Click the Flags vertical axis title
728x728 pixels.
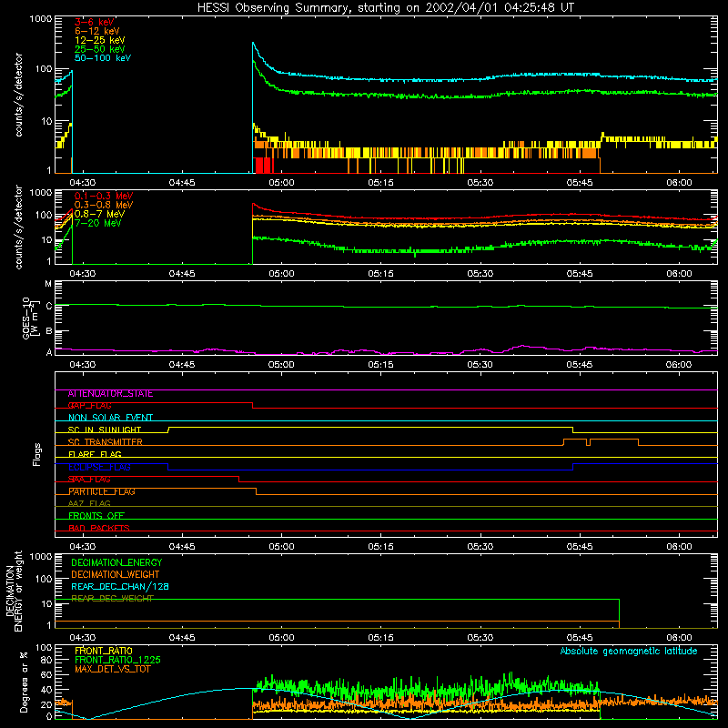pyautogui.click(x=37, y=455)
